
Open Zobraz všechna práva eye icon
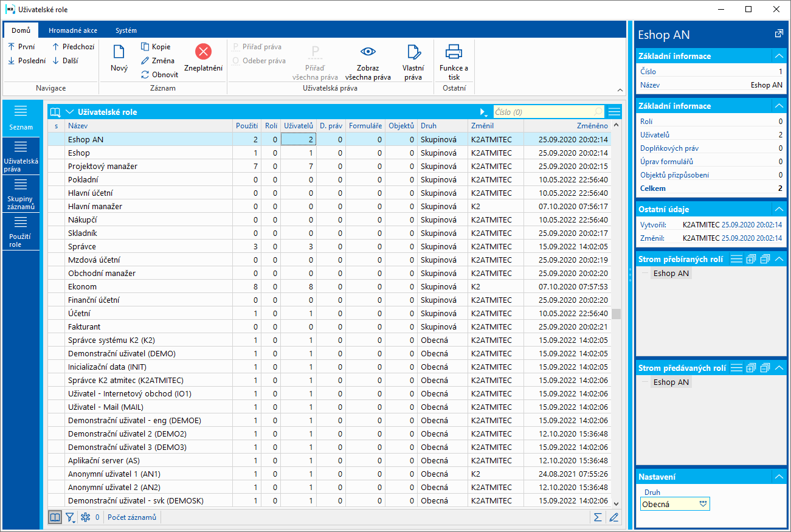(x=368, y=52)
